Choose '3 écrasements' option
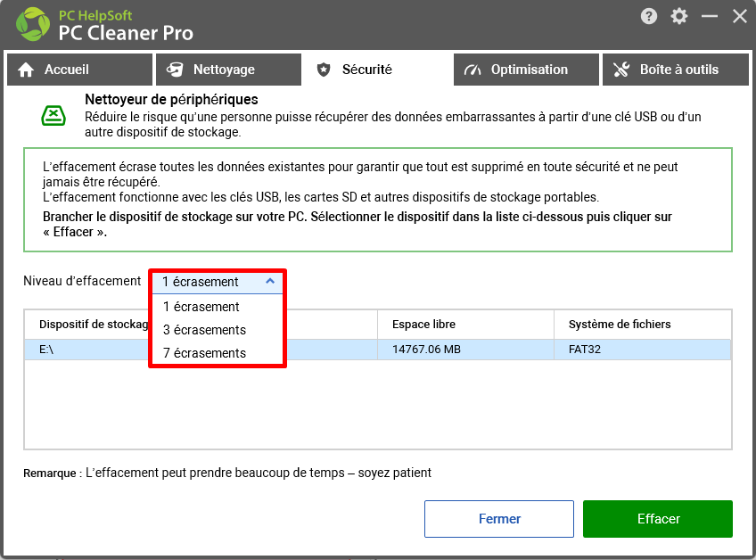 218,330
